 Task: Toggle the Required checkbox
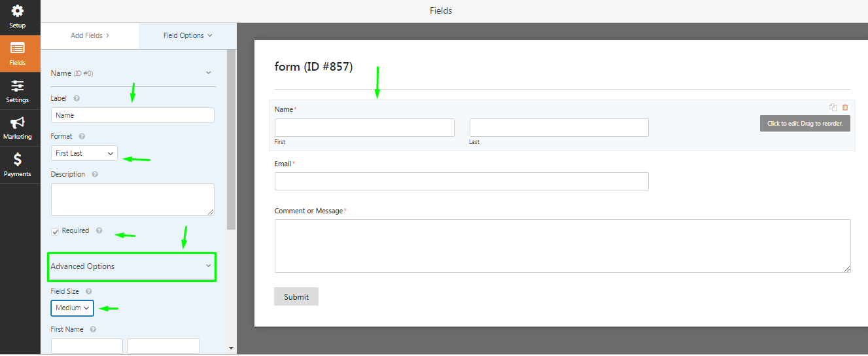(x=55, y=231)
